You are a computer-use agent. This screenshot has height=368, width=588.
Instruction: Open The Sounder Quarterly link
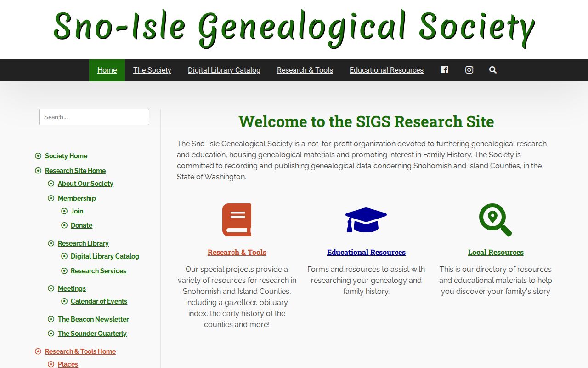(x=92, y=333)
